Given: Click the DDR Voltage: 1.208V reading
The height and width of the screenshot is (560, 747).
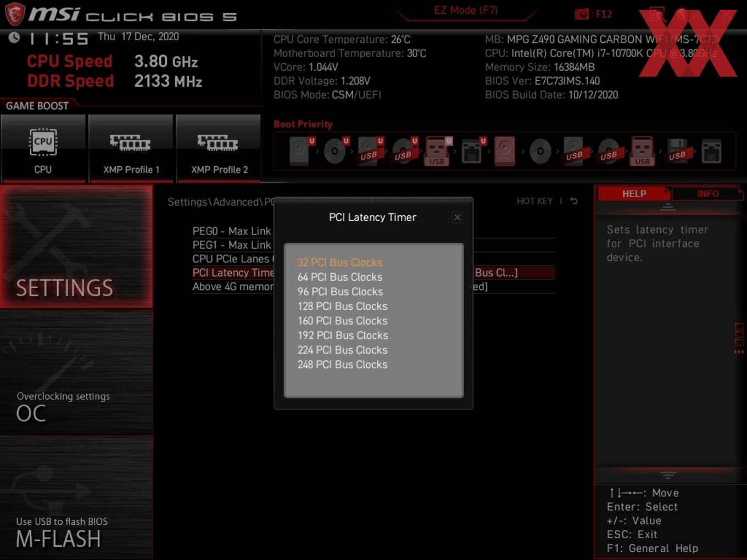Looking at the screenshot, I should pyautogui.click(x=322, y=81).
